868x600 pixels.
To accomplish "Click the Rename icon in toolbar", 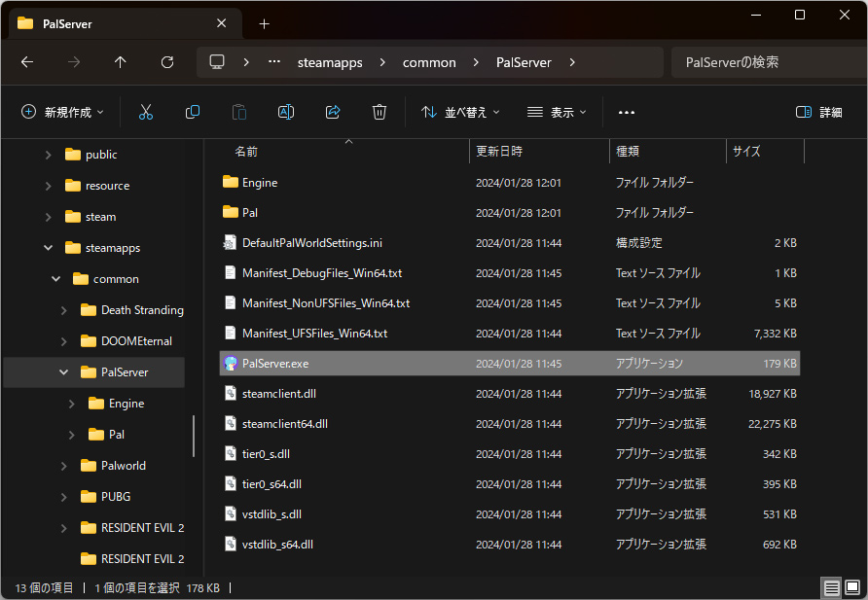I will click(286, 112).
